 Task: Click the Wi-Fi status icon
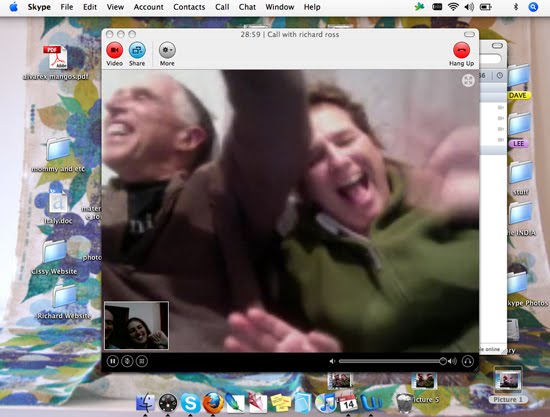(453, 7)
